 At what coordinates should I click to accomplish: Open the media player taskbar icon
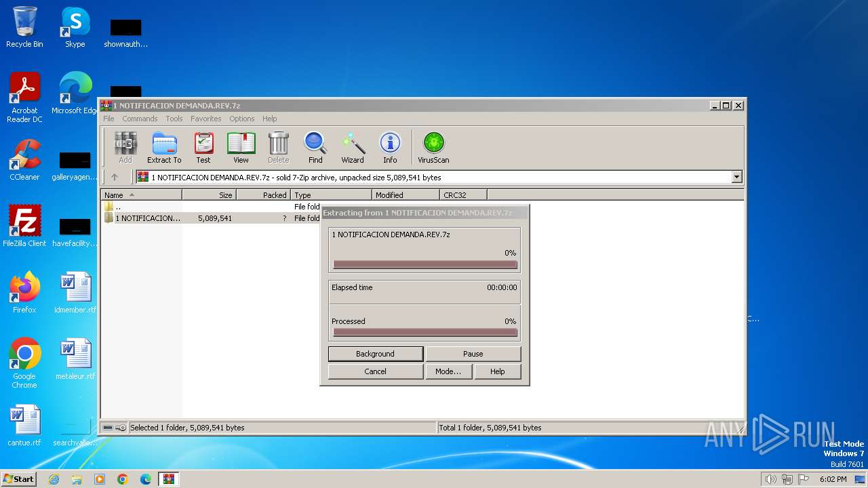100,479
